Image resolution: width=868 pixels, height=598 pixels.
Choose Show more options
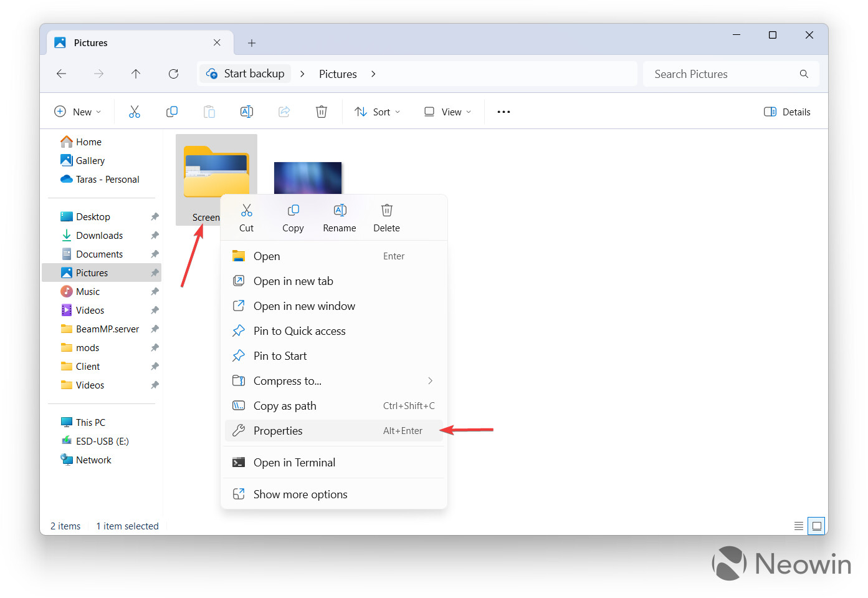tap(334, 494)
